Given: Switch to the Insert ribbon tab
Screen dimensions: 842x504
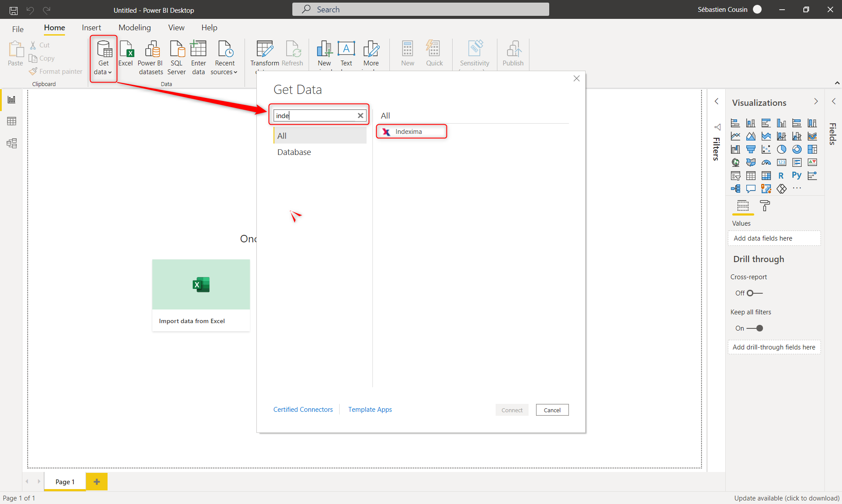Looking at the screenshot, I should (91, 28).
